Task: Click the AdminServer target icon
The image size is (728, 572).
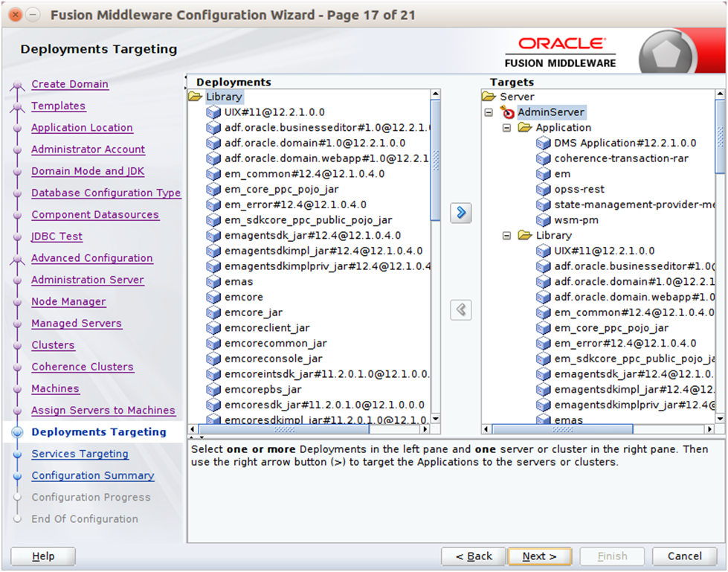Action: click(x=507, y=112)
